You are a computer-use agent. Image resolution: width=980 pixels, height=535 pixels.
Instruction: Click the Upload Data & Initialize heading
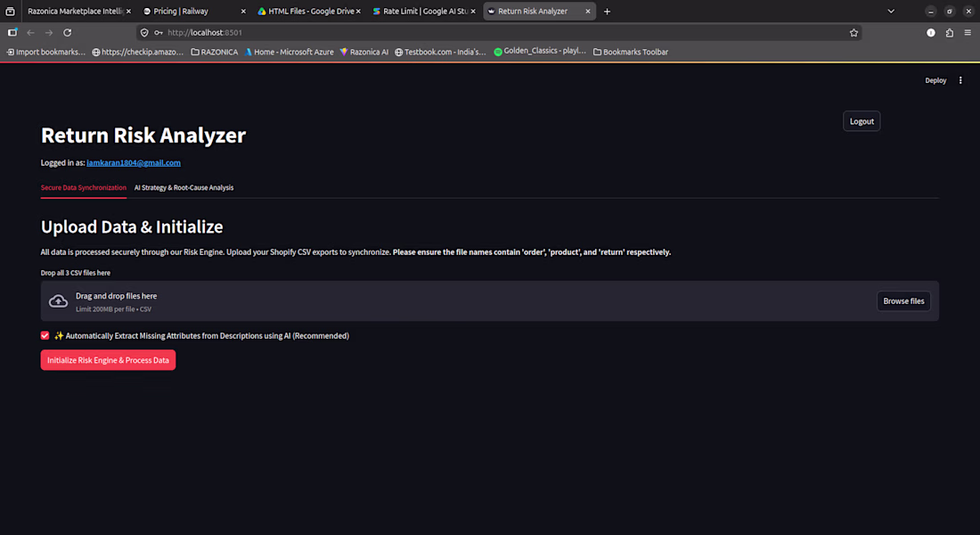[132, 226]
